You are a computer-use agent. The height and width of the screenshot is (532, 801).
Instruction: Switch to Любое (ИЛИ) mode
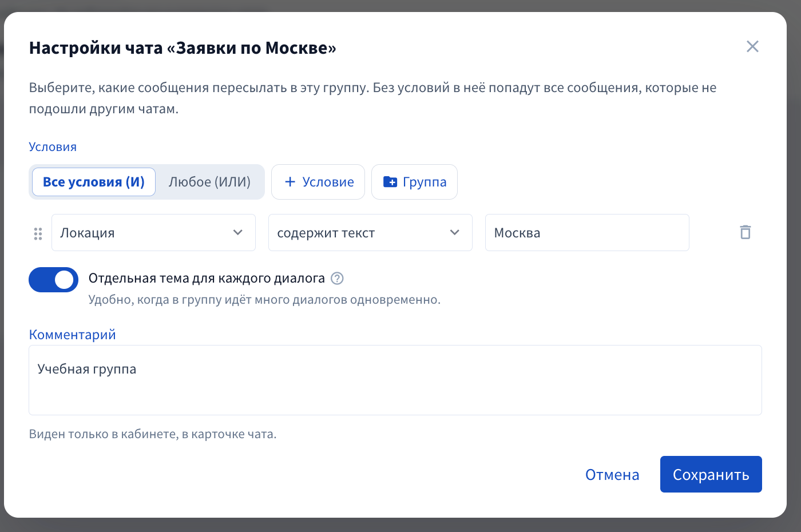coord(209,182)
